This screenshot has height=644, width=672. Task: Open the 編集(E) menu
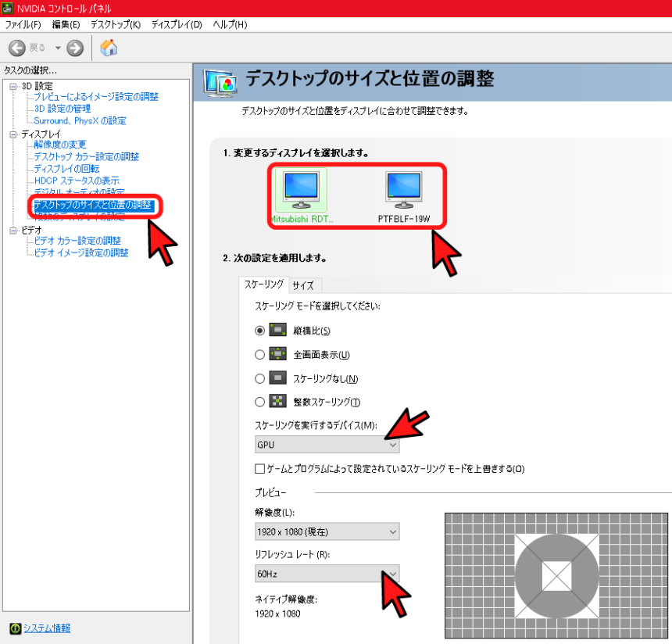(x=66, y=24)
